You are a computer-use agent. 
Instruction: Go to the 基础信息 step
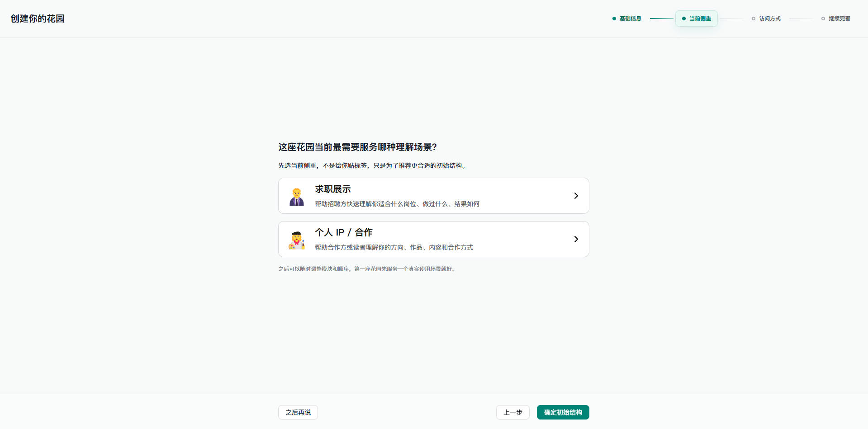627,19
